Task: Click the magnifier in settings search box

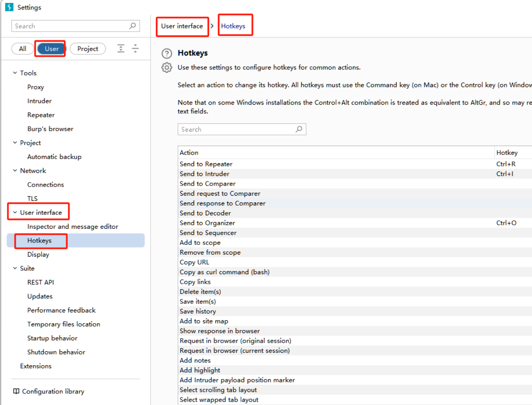Action: pos(133,26)
